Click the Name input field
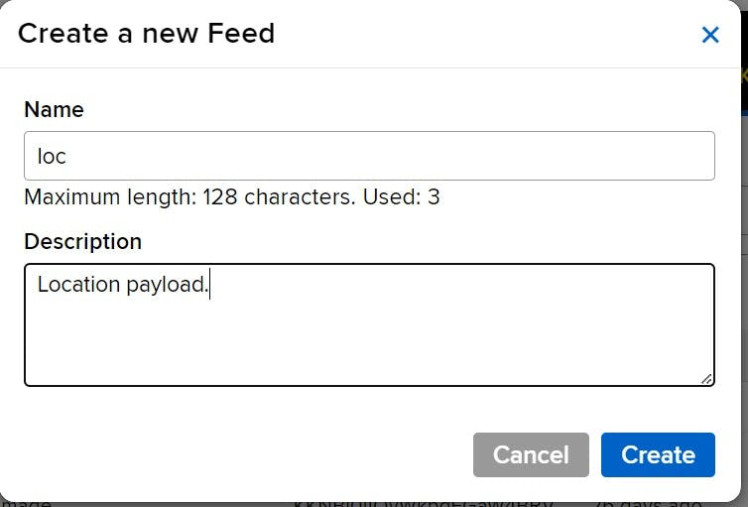748x507 pixels. tap(369, 156)
